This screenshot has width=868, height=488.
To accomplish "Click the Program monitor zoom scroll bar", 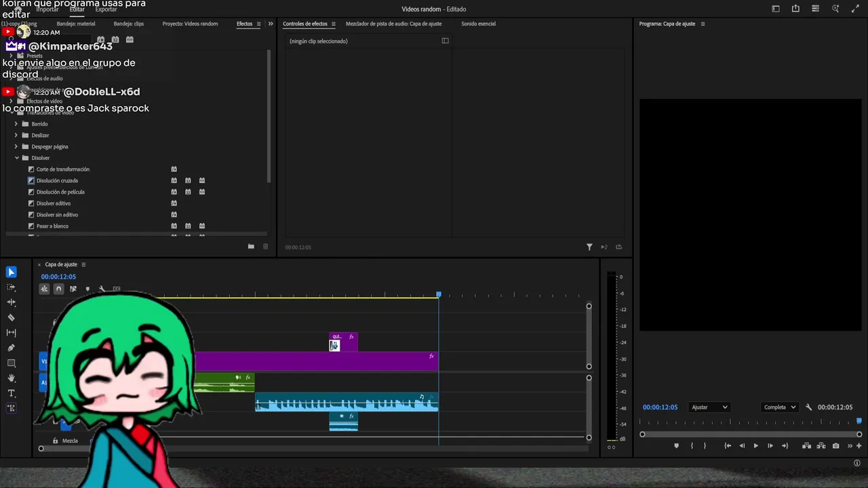I will [x=751, y=434].
